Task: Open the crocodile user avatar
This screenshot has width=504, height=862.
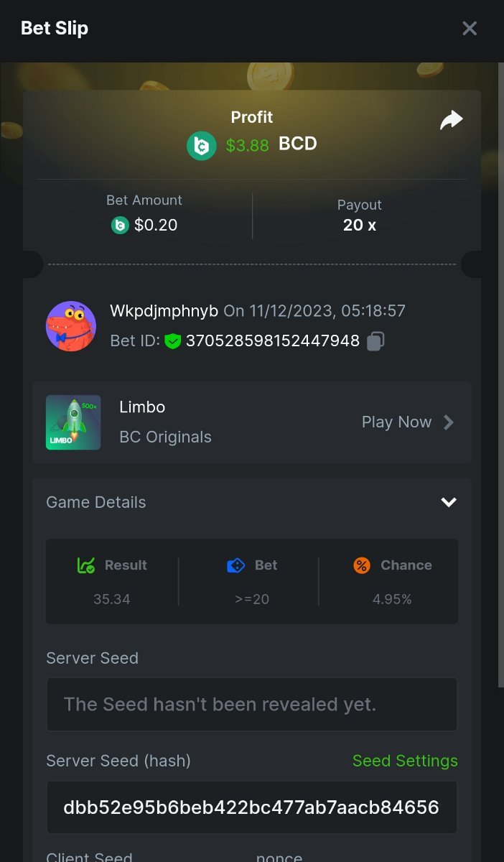Action: click(71, 326)
